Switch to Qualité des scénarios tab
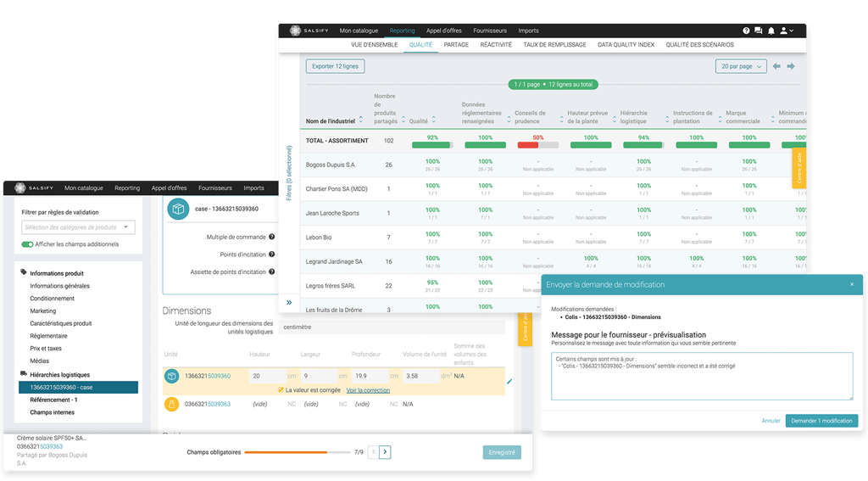This screenshot has width=868, height=481. [699, 45]
